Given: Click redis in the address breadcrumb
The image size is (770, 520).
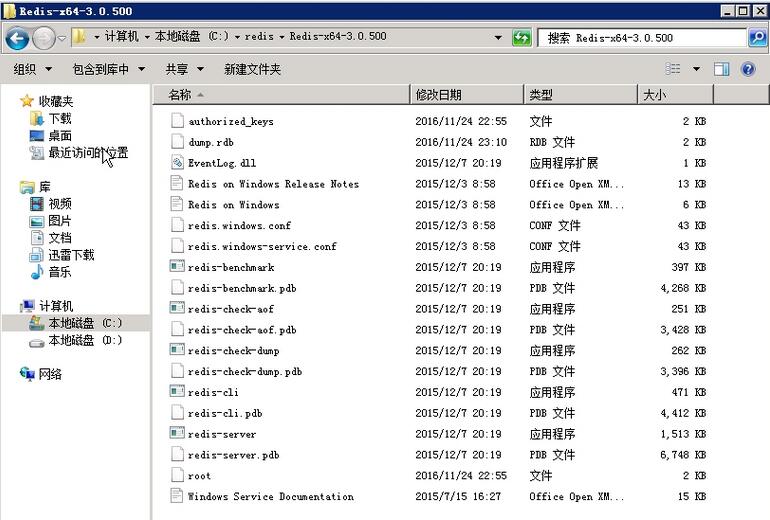Looking at the screenshot, I should [259, 36].
